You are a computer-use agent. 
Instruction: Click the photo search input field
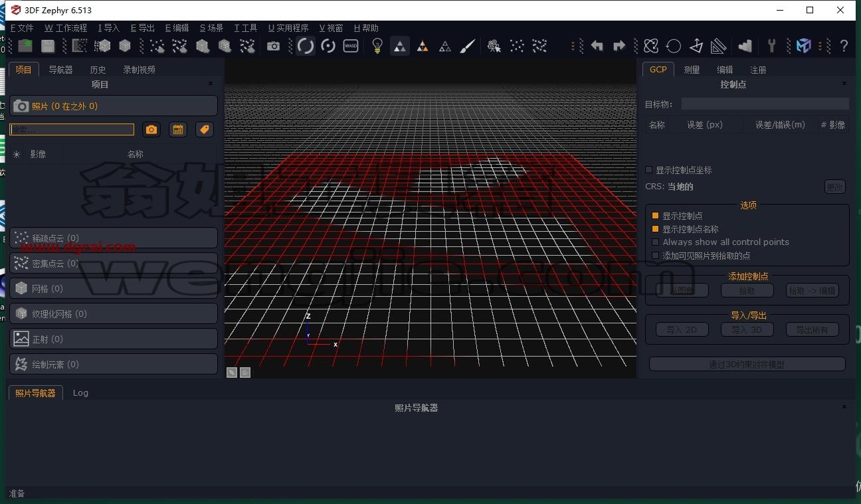[72, 129]
